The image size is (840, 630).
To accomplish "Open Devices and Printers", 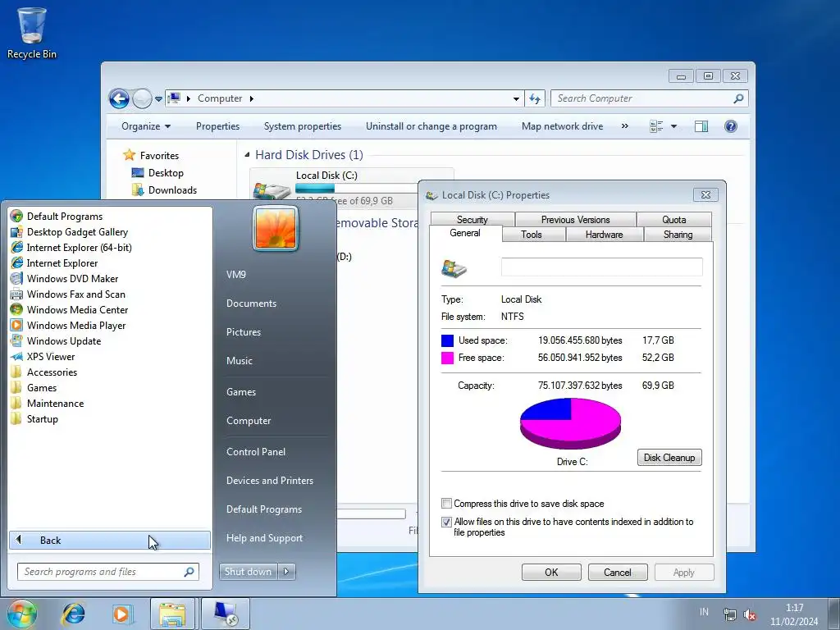I will (269, 481).
